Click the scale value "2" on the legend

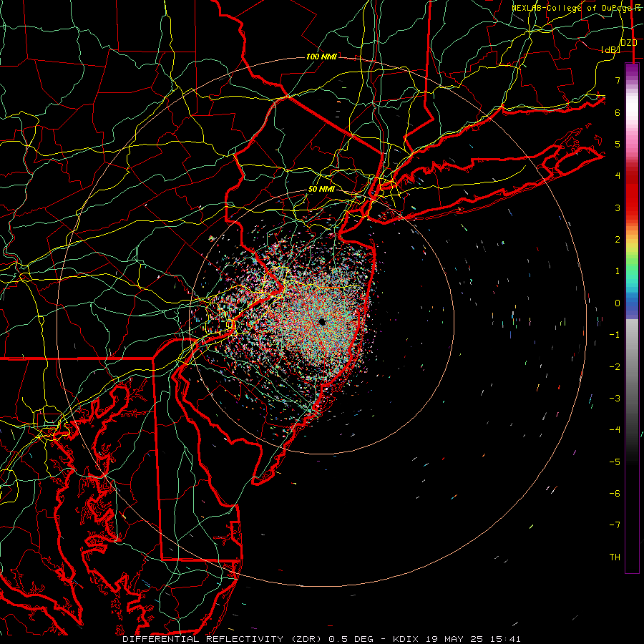coord(618,240)
